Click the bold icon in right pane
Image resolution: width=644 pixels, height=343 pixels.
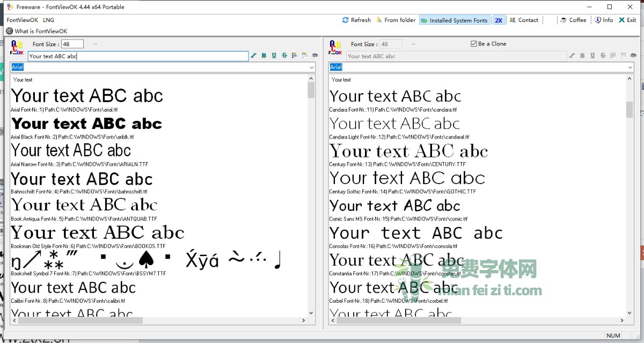[582, 56]
